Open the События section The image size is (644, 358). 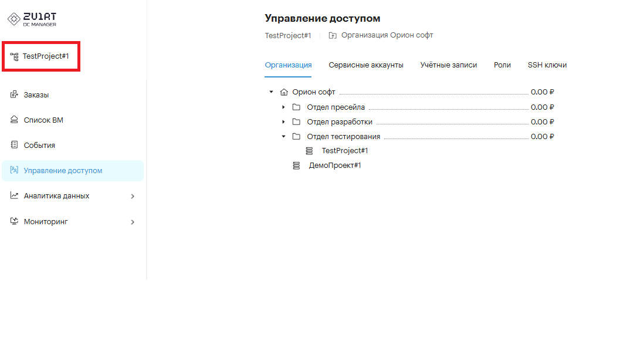(39, 146)
